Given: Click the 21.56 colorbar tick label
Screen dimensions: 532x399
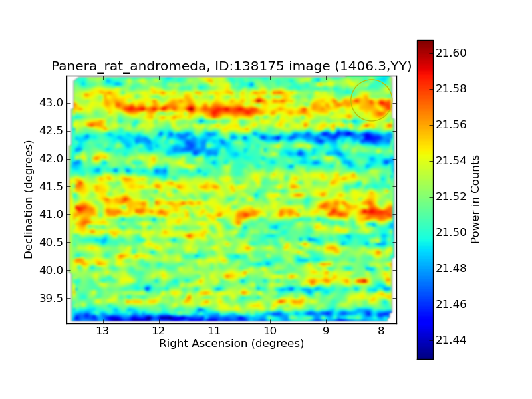Looking at the screenshot, I should [451, 125].
